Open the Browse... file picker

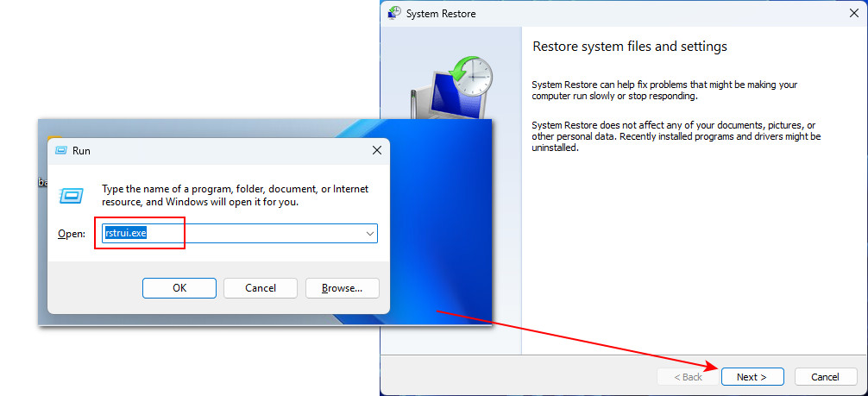[x=341, y=288]
